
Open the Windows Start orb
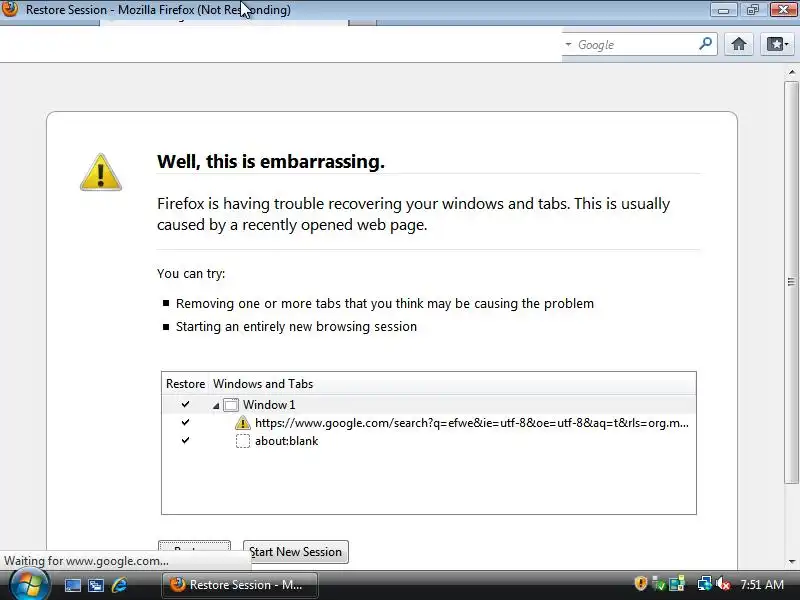point(29,585)
